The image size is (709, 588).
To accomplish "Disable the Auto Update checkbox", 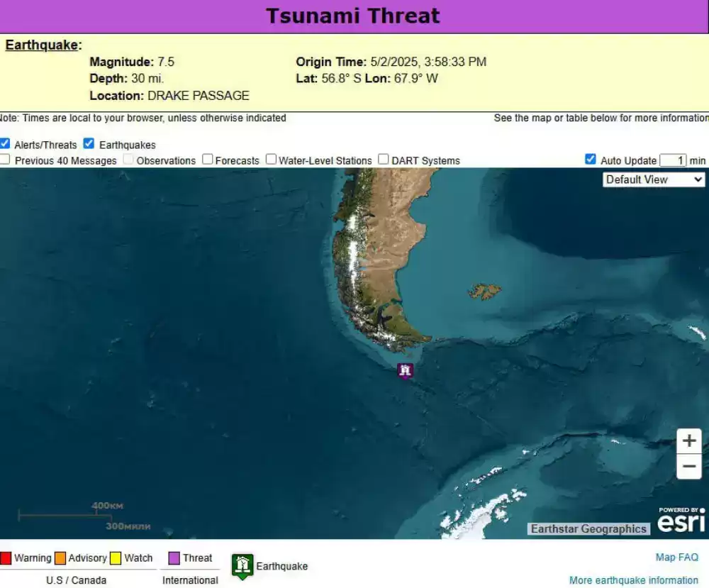I will pyautogui.click(x=590, y=160).
